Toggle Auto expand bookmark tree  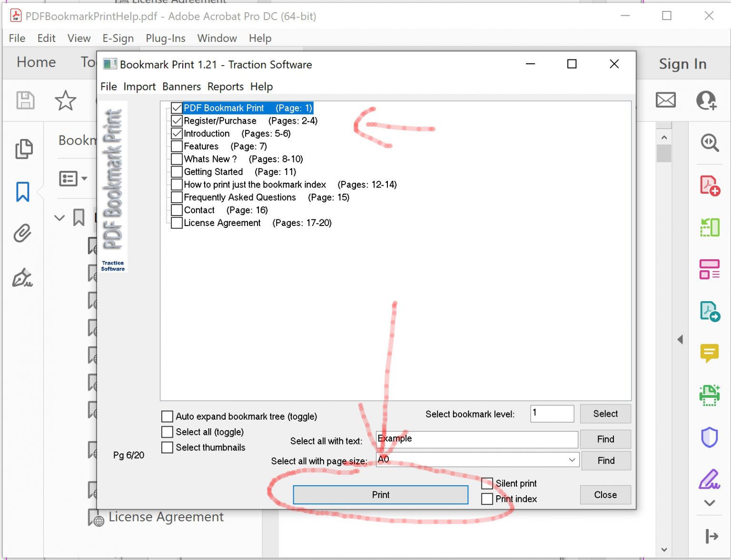coord(167,416)
